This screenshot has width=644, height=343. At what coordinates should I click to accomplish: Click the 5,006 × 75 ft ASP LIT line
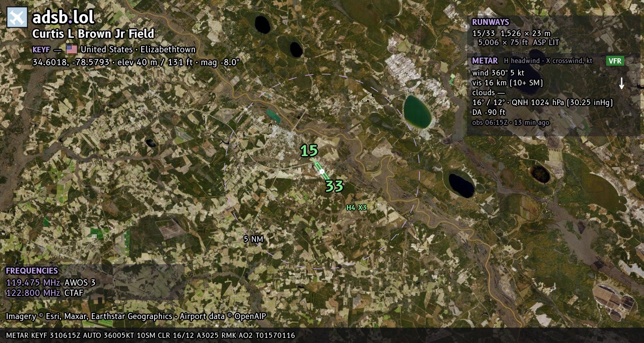519,42
